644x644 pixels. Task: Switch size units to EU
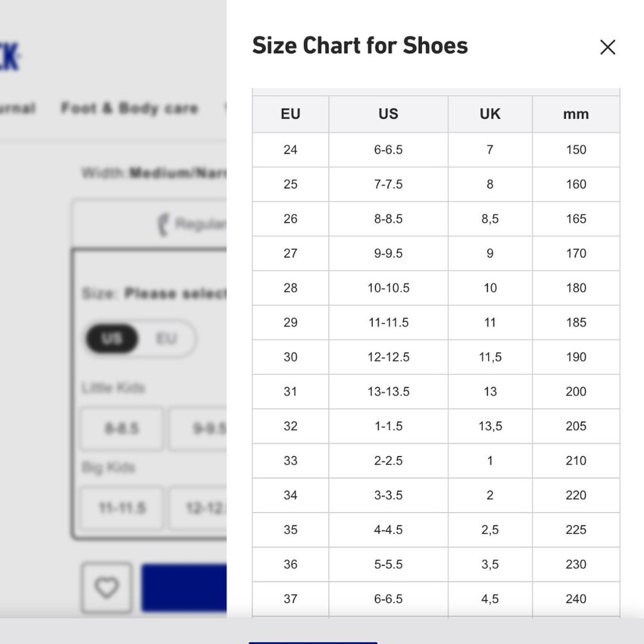point(166,339)
